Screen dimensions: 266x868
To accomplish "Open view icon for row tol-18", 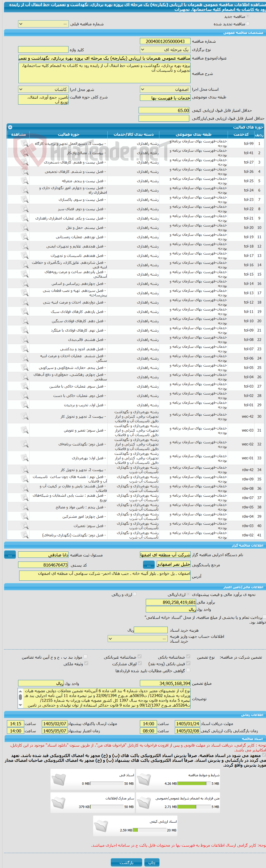I will pyautogui.click(x=24, y=246).
